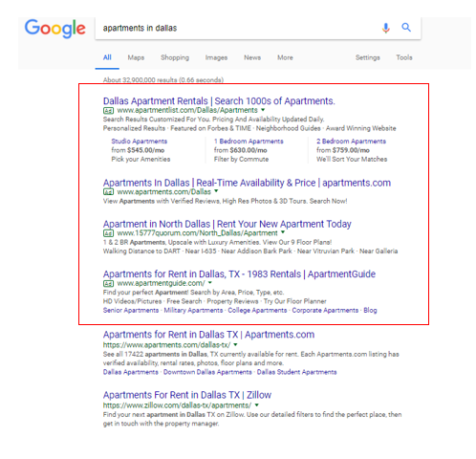Click from $759.00/mo price text

pos(343,150)
